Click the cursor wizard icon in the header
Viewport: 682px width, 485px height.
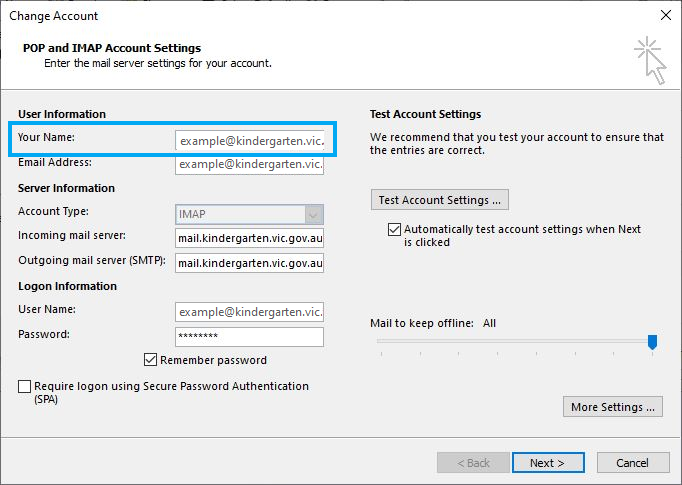(x=650, y=60)
